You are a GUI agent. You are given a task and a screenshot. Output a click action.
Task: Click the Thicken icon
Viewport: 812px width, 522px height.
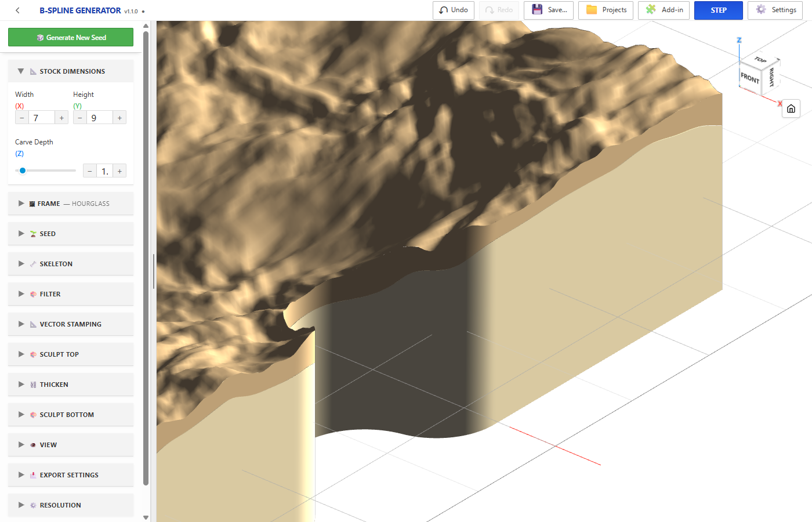[x=33, y=385]
